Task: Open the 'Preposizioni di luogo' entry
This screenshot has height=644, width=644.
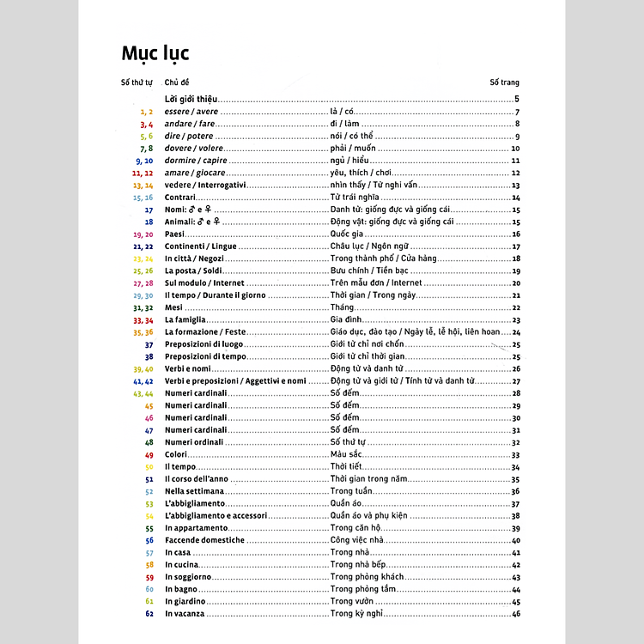Action: pyautogui.click(x=204, y=344)
